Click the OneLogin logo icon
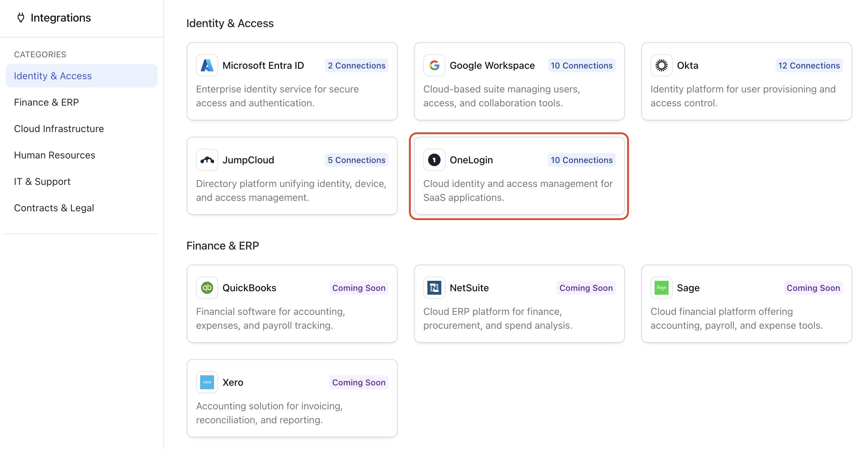 pyautogui.click(x=434, y=160)
